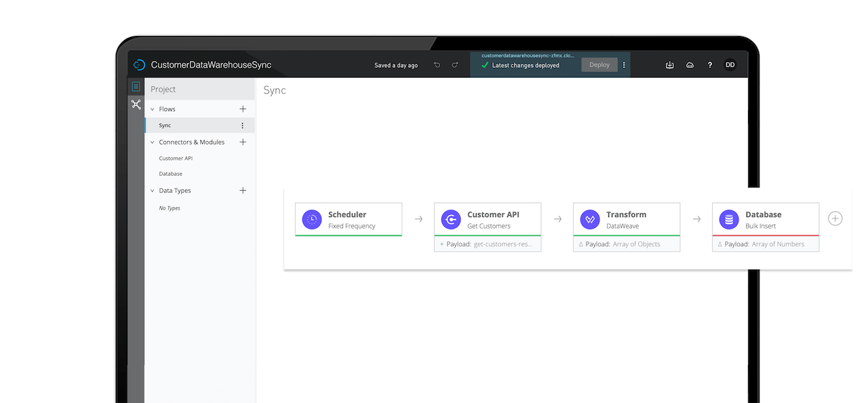Select the project document sidebar icon

(x=136, y=86)
